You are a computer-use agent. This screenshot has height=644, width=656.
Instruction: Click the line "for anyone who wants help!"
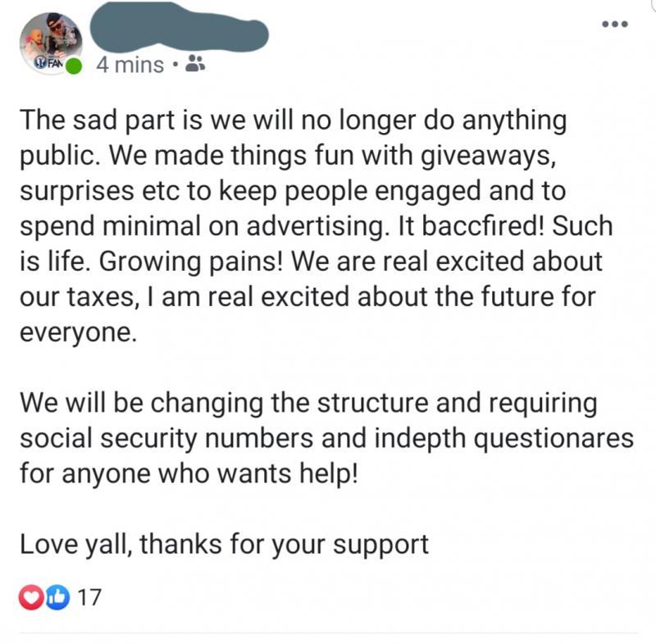[189, 474]
